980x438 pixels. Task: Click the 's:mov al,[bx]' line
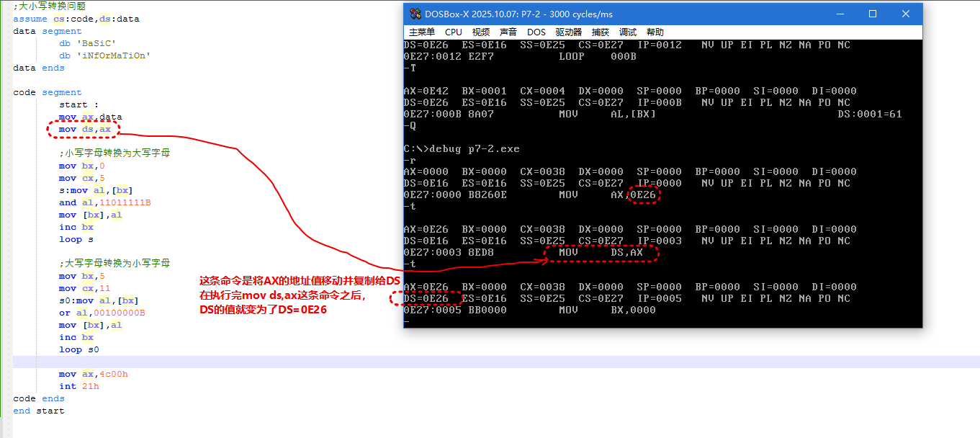coord(96,190)
